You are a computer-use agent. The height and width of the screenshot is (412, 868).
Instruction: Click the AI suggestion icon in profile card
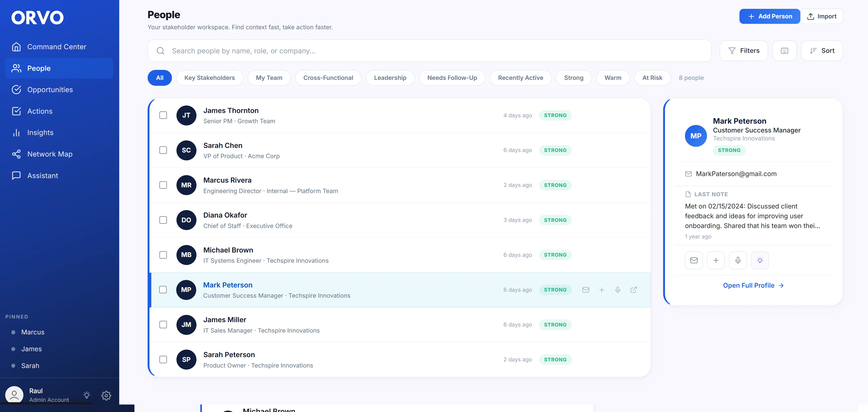point(760,260)
